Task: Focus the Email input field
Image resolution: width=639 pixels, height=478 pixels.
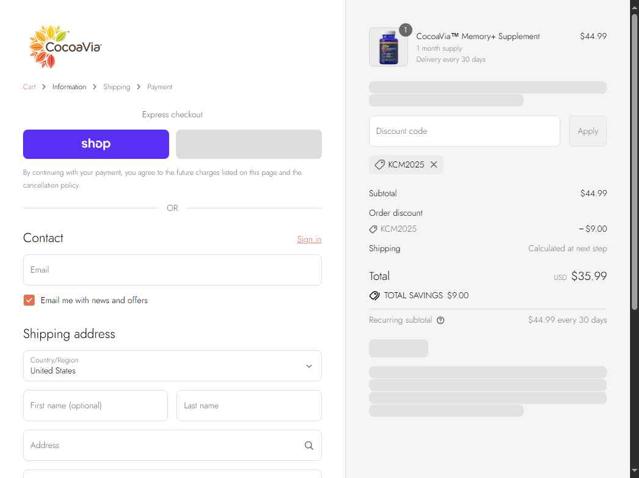Action: [172, 270]
